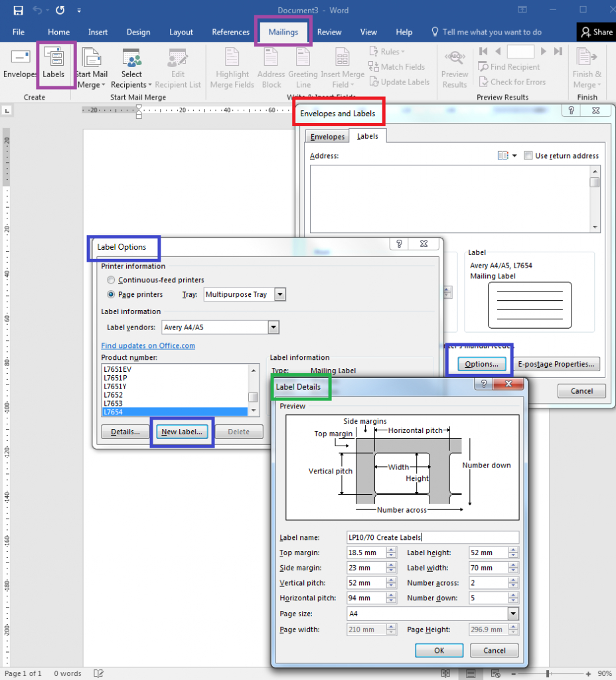Click the Envelopes icon
Viewport: 616px width, 680px height.
pyautogui.click(x=20, y=64)
